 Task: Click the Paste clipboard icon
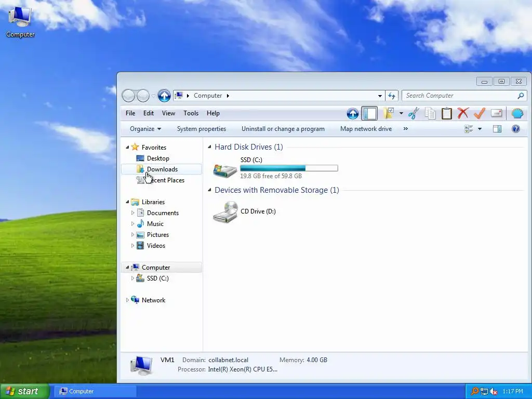446,113
